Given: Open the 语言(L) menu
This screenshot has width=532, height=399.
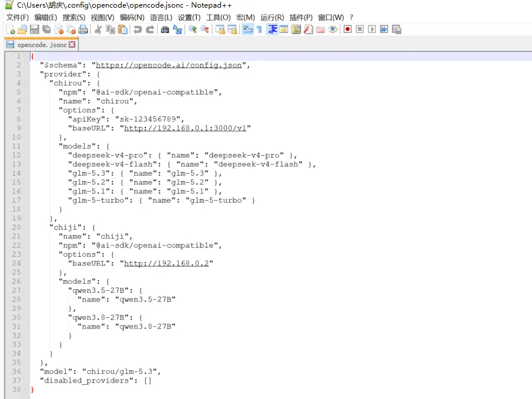Looking at the screenshot, I should click(x=161, y=17).
